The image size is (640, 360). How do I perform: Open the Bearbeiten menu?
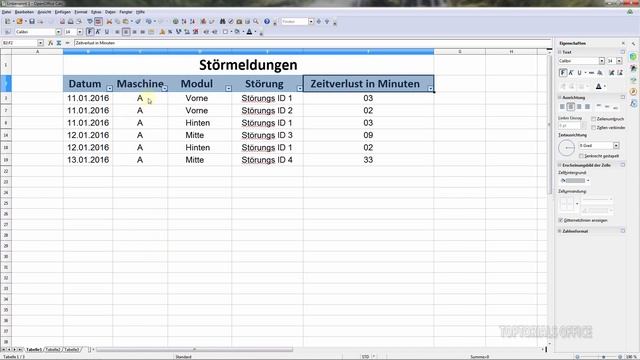pyautogui.click(x=24, y=12)
